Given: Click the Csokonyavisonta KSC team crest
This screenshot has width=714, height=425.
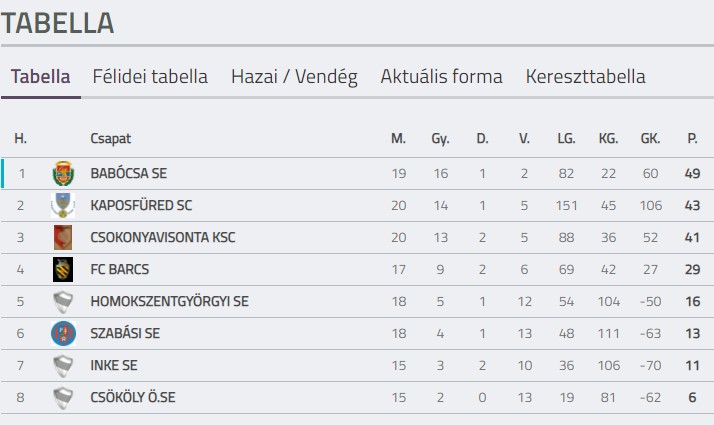Looking at the screenshot, I should (63, 238).
